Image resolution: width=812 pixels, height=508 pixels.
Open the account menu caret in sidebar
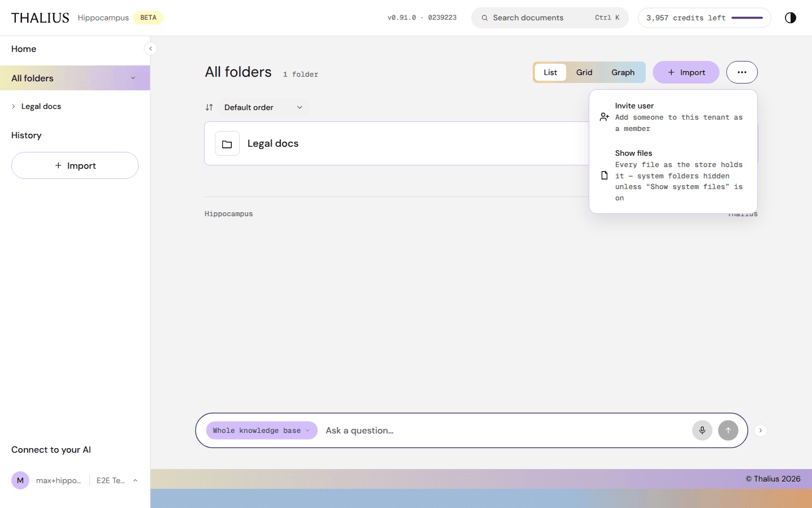[135, 480]
